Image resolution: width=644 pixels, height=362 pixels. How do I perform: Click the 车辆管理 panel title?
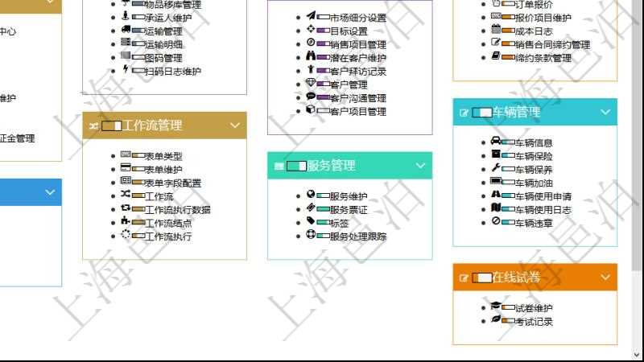pyautogui.click(x=517, y=112)
